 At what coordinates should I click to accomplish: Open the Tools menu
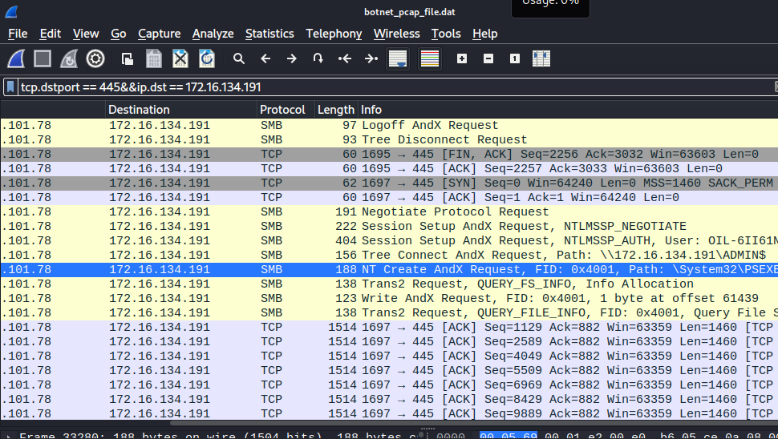click(x=446, y=34)
